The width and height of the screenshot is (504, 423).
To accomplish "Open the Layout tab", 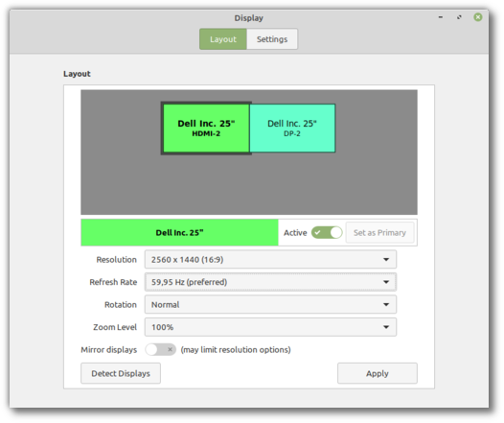I will click(x=223, y=39).
